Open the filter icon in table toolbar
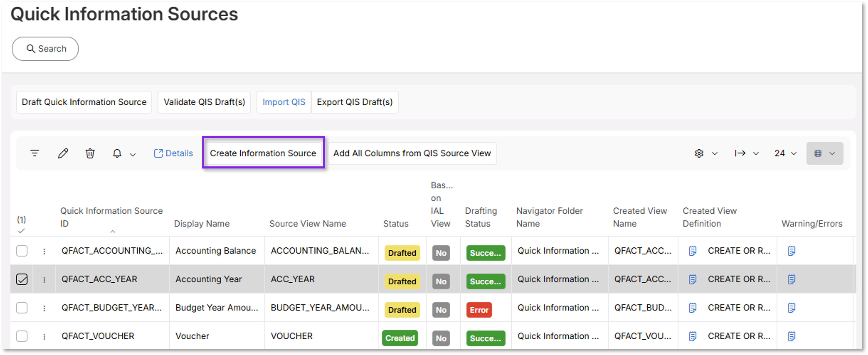 (34, 153)
